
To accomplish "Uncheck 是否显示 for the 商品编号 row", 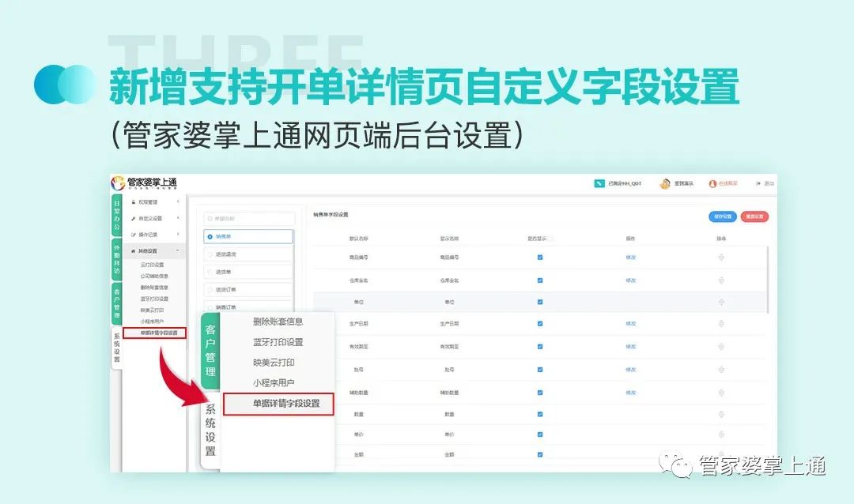I will pyautogui.click(x=540, y=258).
